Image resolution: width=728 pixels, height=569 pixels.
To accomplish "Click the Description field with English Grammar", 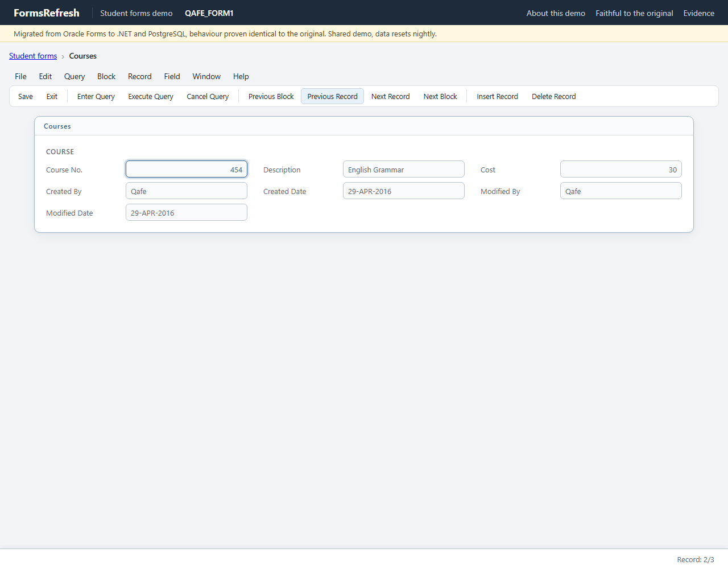I will pyautogui.click(x=404, y=169).
